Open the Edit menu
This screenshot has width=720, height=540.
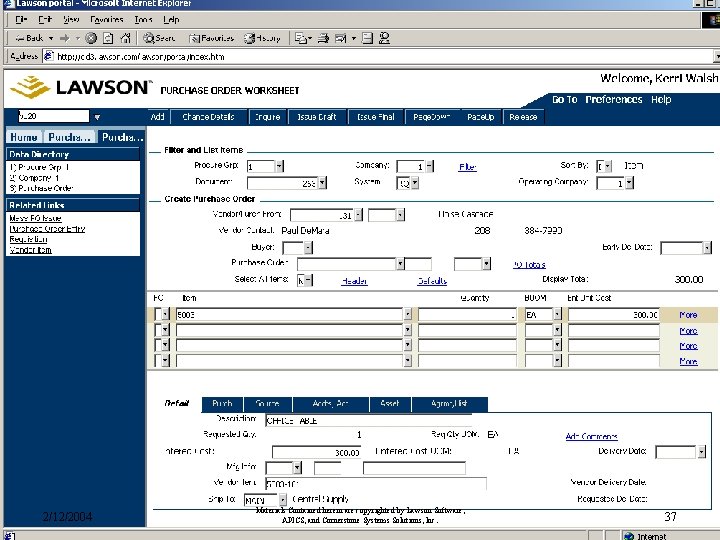click(45, 19)
